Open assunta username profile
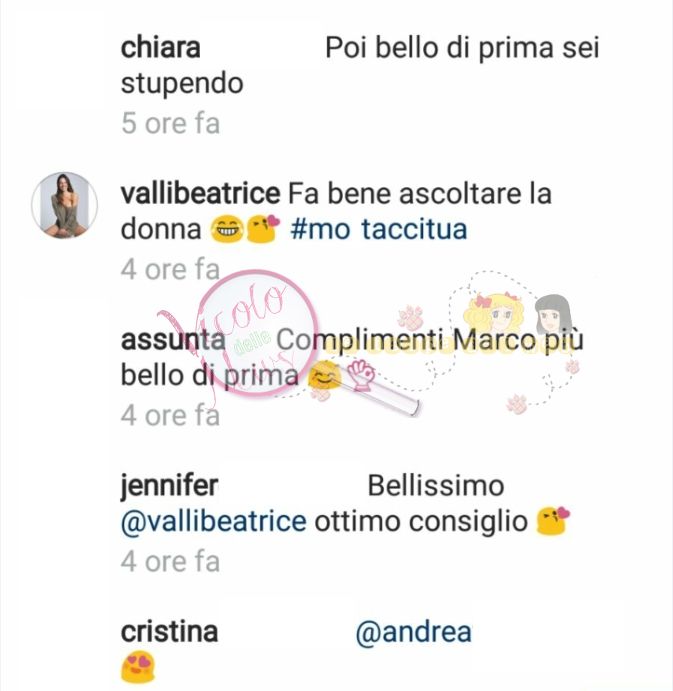Screen dimensions: 673x691 click(173, 340)
